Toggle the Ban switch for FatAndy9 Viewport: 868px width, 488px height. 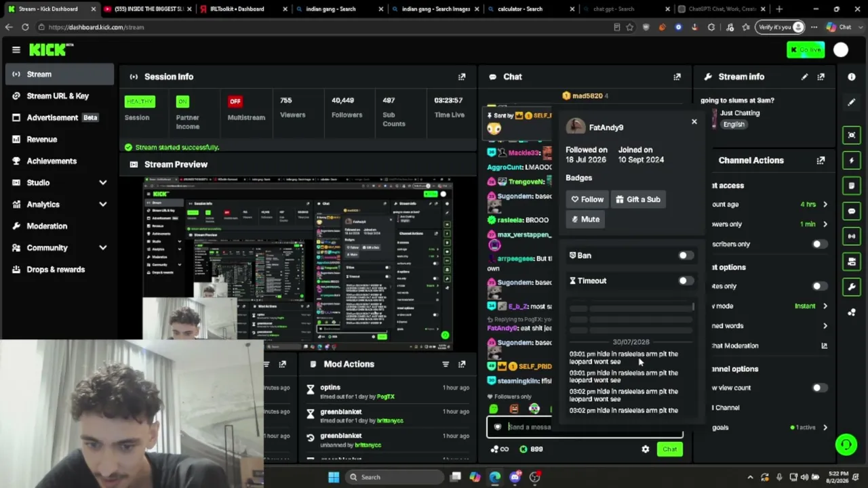(686, 256)
